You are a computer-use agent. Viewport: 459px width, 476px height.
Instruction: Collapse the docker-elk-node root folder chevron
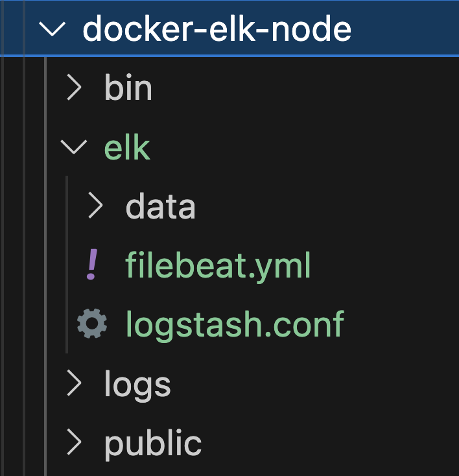(x=53, y=30)
